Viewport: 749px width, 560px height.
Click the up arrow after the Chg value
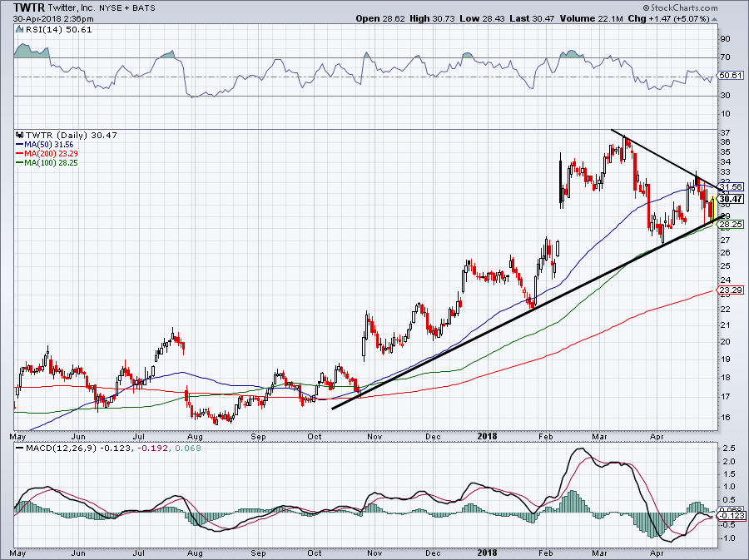[x=715, y=20]
